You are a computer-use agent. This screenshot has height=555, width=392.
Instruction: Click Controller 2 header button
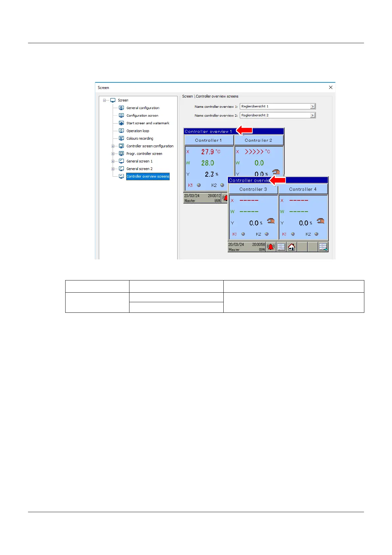click(x=259, y=140)
